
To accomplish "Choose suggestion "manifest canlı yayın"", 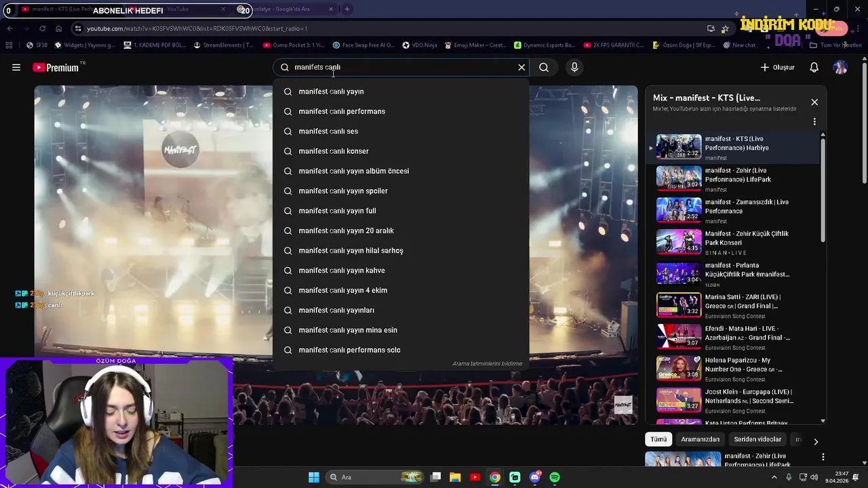I will point(401,91).
